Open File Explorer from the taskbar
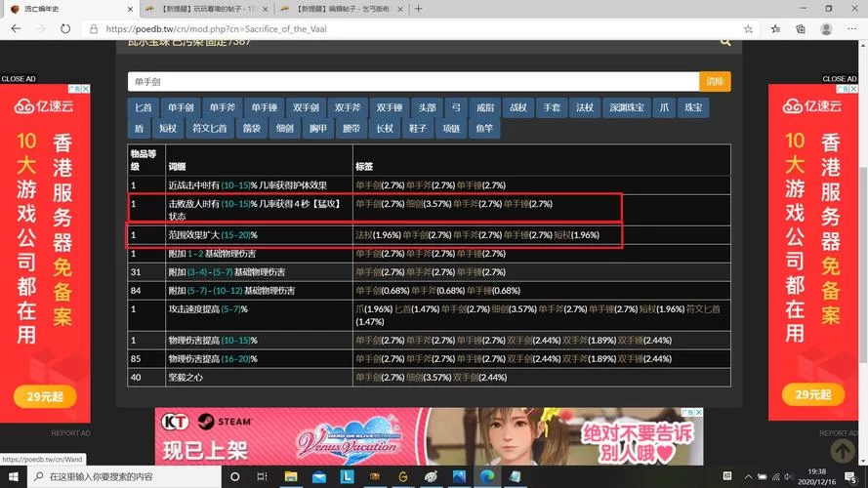The width and height of the screenshot is (868, 488). tap(291, 476)
